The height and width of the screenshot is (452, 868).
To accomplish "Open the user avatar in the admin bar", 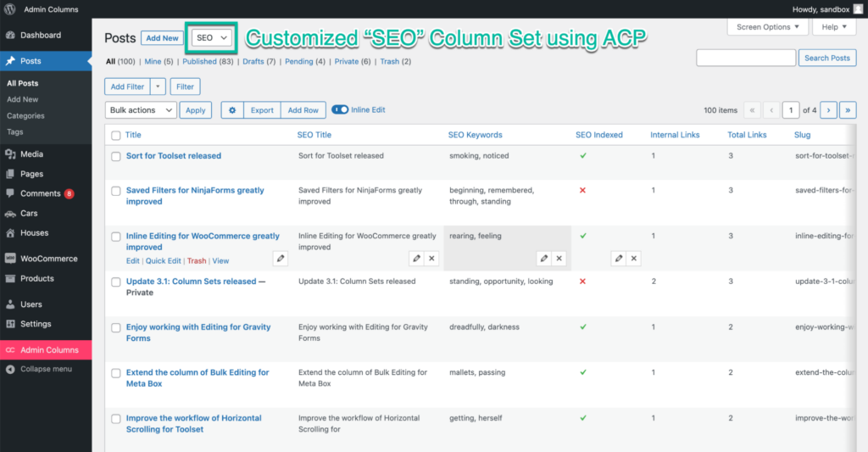I will click(x=858, y=8).
